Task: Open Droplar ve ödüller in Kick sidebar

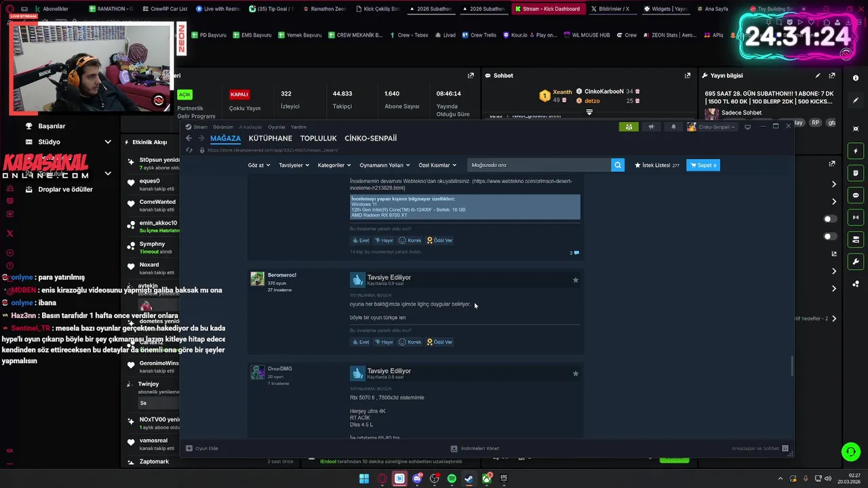Action: pyautogui.click(x=65, y=189)
